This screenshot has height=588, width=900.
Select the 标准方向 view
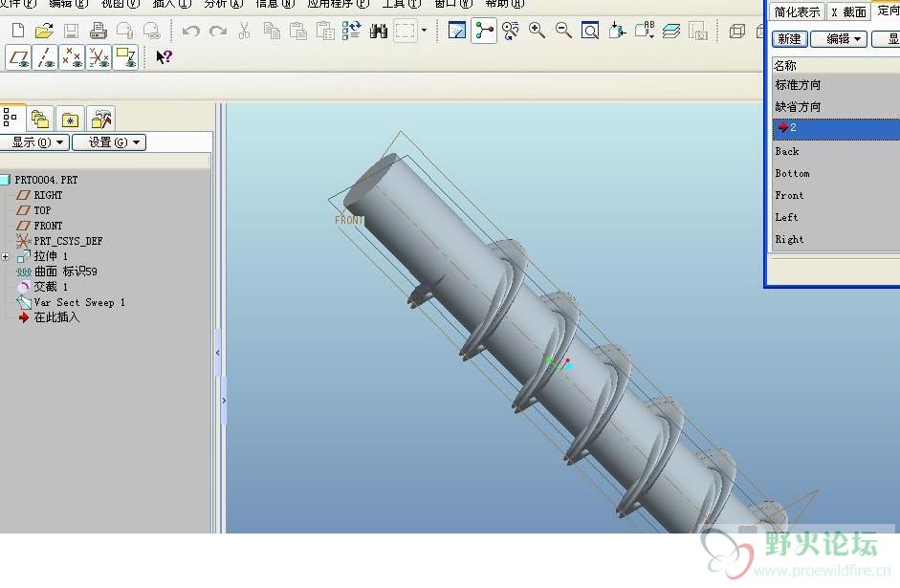(798, 85)
